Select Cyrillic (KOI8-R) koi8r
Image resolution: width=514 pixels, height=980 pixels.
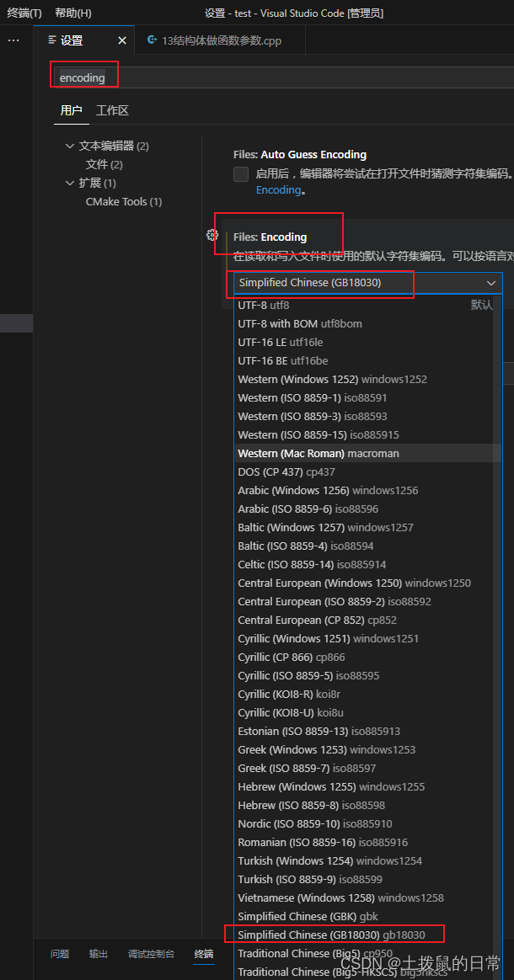pos(367,695)
